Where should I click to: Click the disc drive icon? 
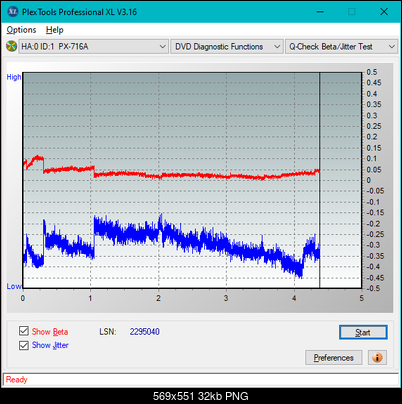point(11,46)
